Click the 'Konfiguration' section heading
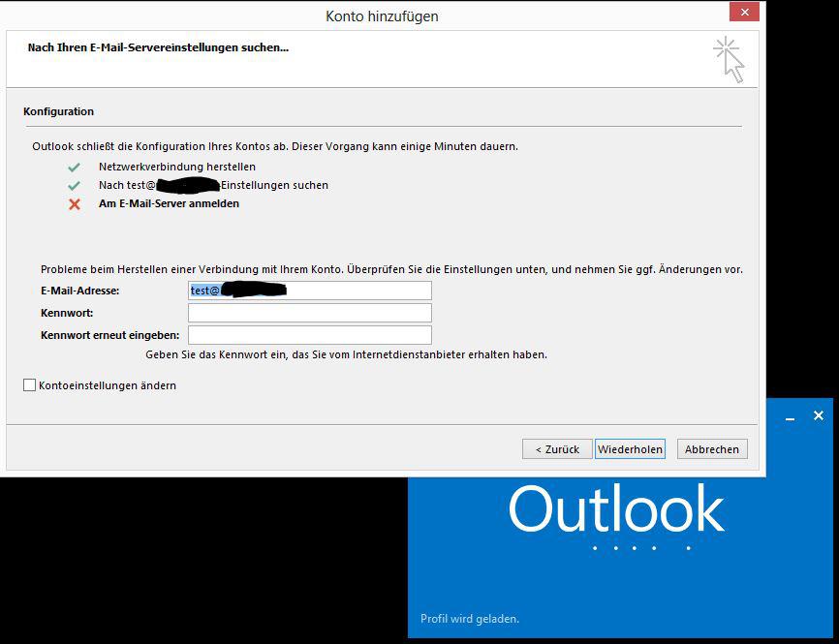The width and height of the screenshot is (839, 644). 59,111
